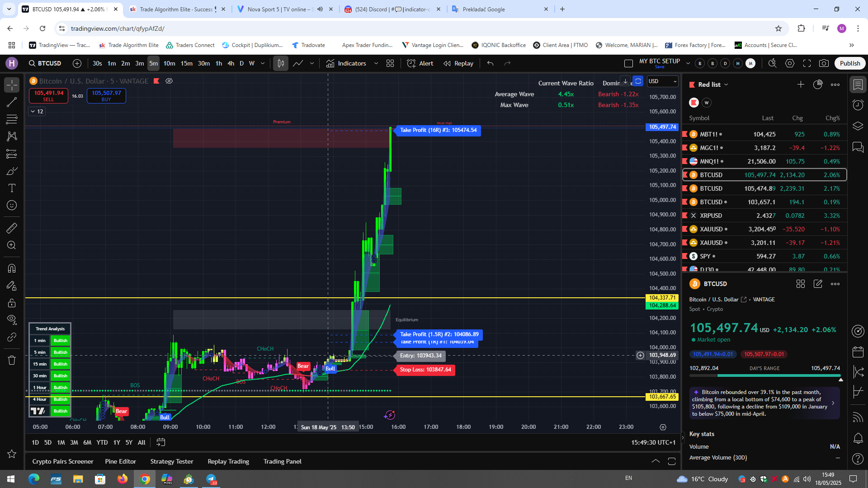Switch to the Pine Editor tab
The image size is (868, 488).
click(120, 461)
